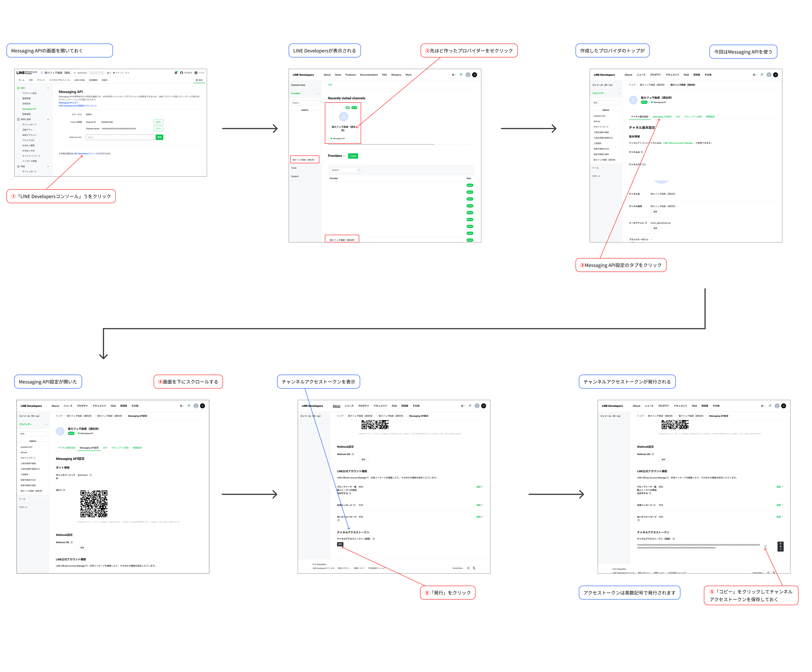Image resolution: width=812 pixels, height=672 pixels.
Task: Click profile avatar in チャネル基本設定 page header
Action: coord(769,75)
